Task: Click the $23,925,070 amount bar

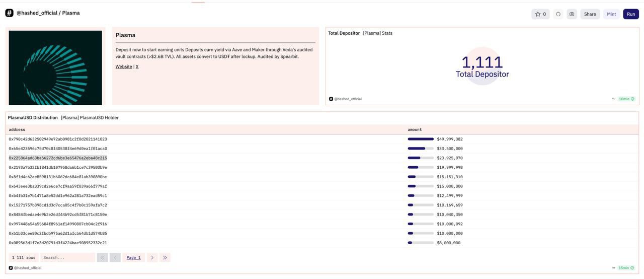Action: pos(421,158)
